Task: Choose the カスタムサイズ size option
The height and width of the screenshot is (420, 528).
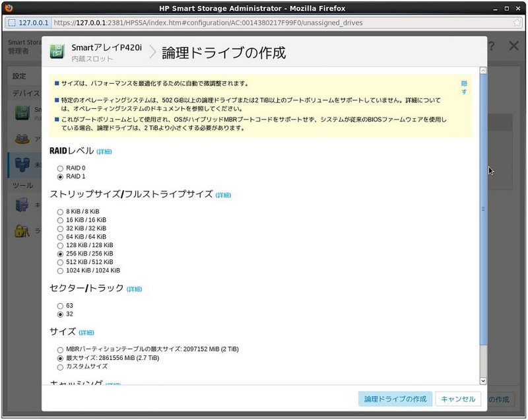Action: click(60, 367)
